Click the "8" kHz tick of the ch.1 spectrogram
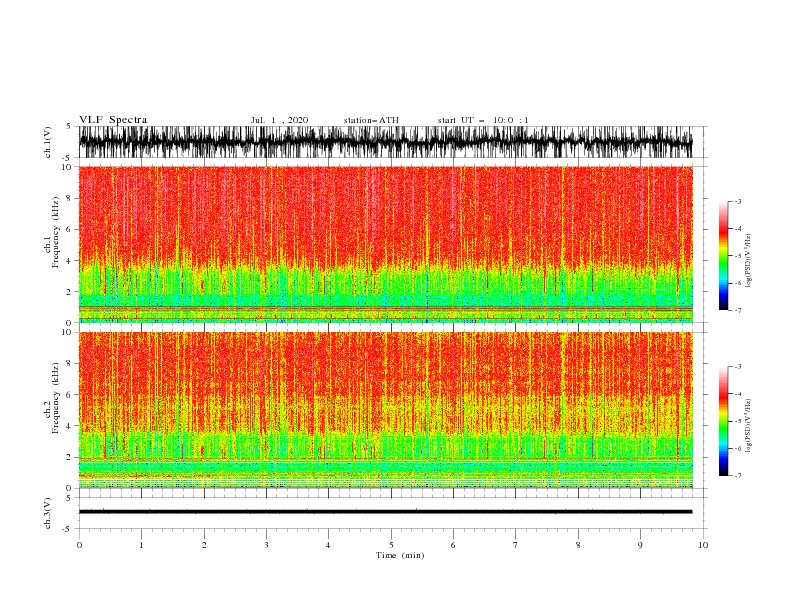The height and width of the screenshot is (612, 792). (x=70, y=198)
